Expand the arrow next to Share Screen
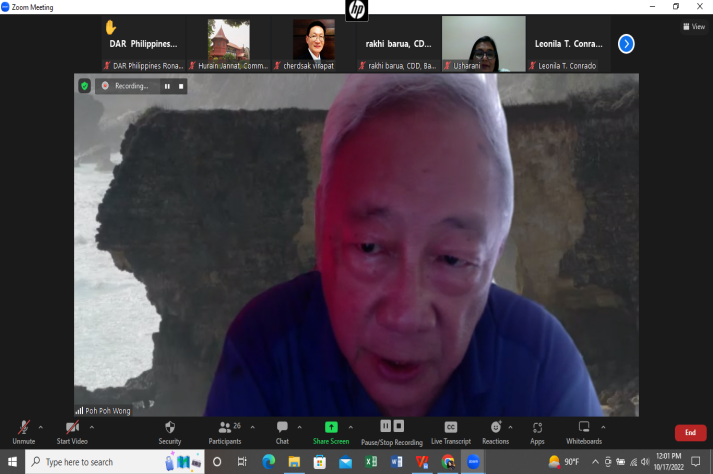 350,426
